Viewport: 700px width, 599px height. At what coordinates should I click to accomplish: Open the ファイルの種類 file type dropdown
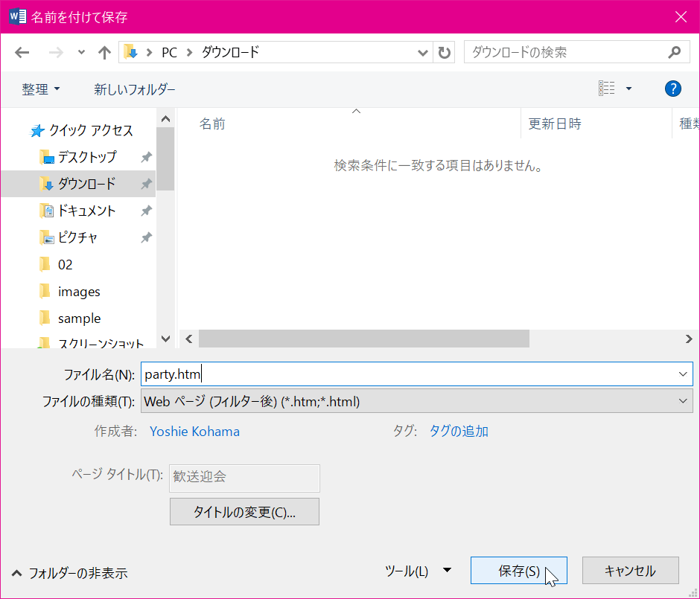(417, 401)
